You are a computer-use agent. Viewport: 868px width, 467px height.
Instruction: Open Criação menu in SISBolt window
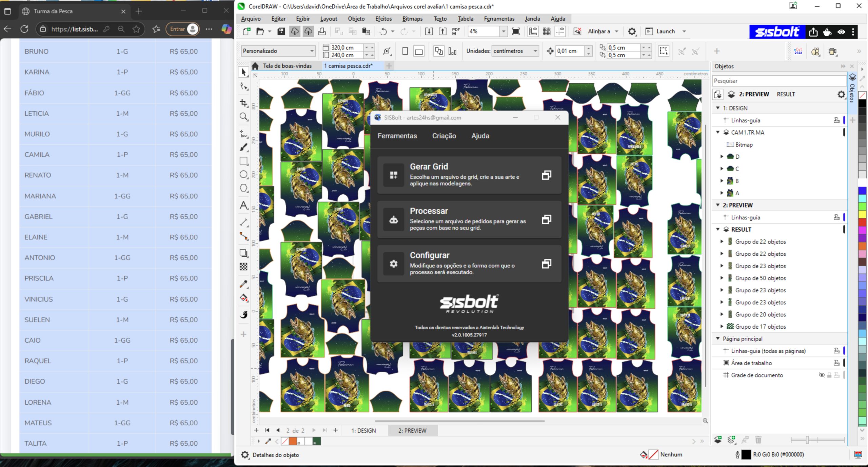pos(444,136)
